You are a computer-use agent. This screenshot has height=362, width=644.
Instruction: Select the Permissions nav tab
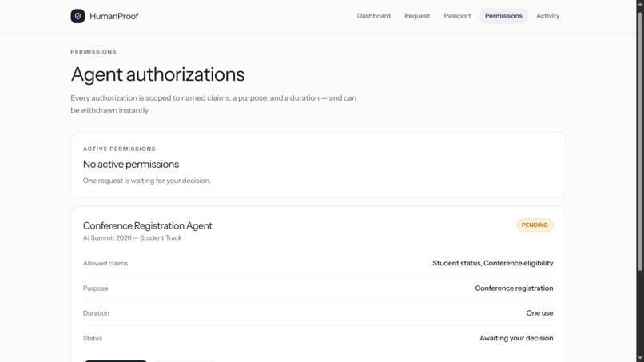503,16
